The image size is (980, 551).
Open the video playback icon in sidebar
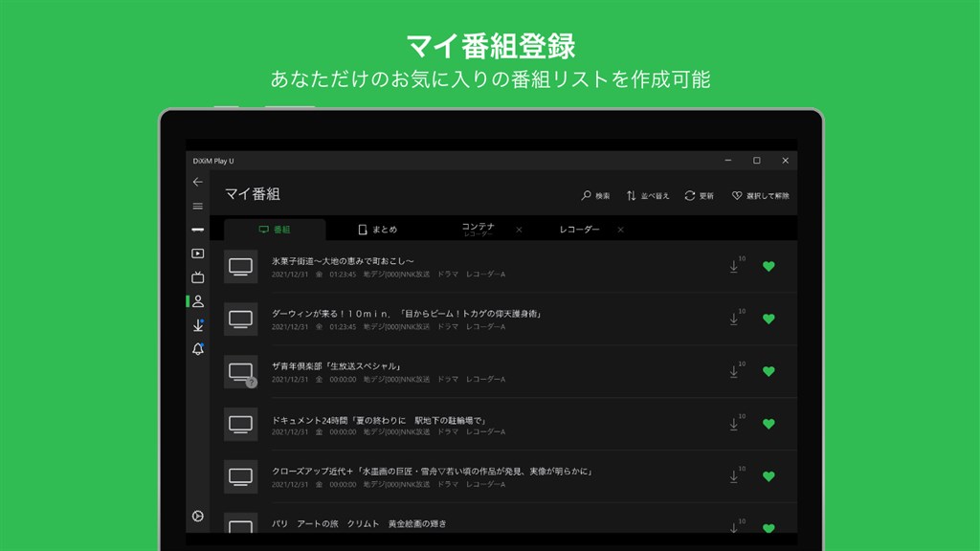(197, 253)
